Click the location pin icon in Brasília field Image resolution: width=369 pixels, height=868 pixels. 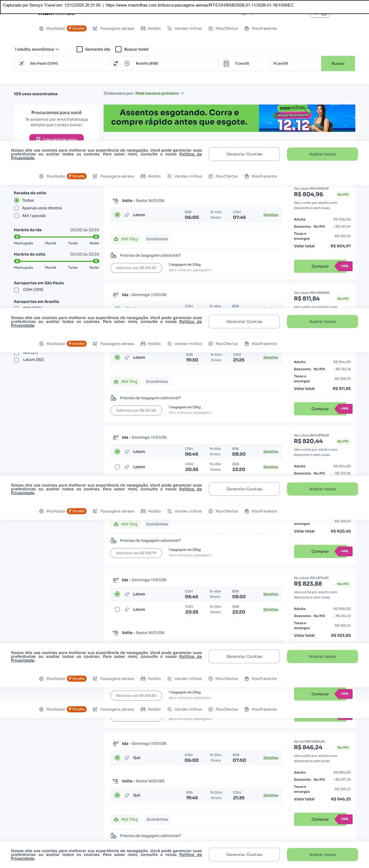click(x=127, y=63)
